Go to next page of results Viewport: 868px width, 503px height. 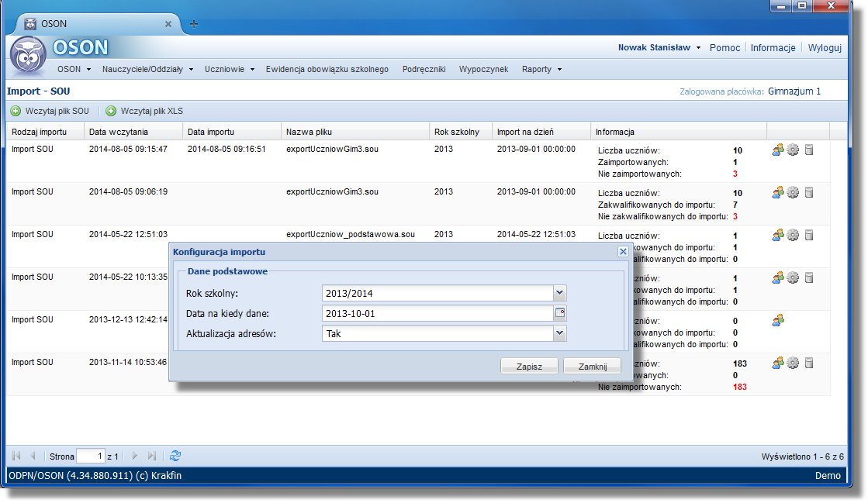point(134,456)
